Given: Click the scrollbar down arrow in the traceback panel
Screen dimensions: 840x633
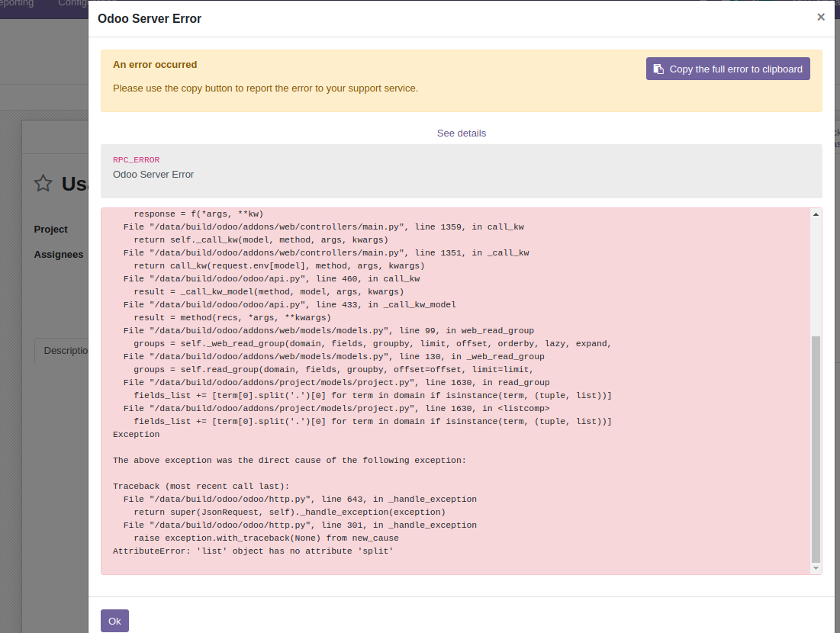Looking at the screenshot, I should tap(816, 568).
